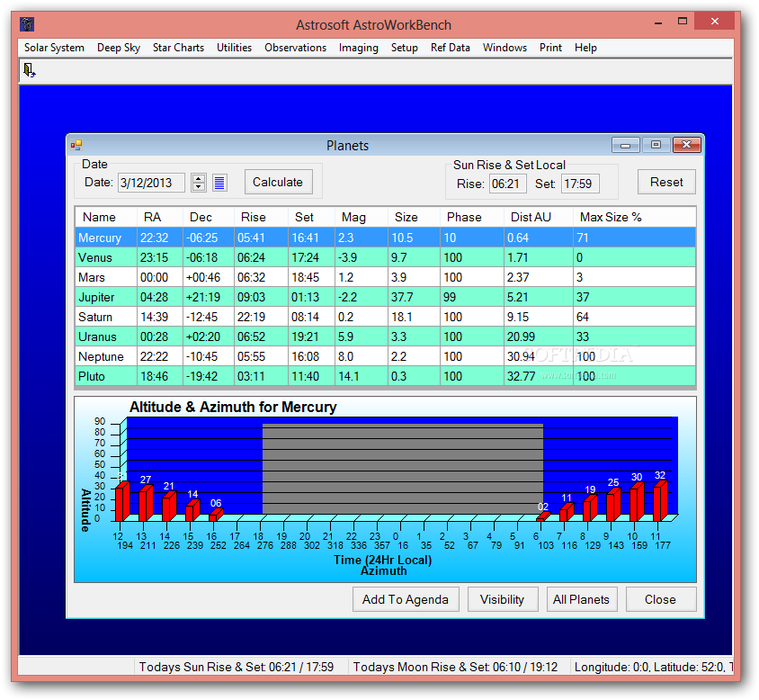
Task: Click the Sun Rise time field
Action: tap(508, 184)
